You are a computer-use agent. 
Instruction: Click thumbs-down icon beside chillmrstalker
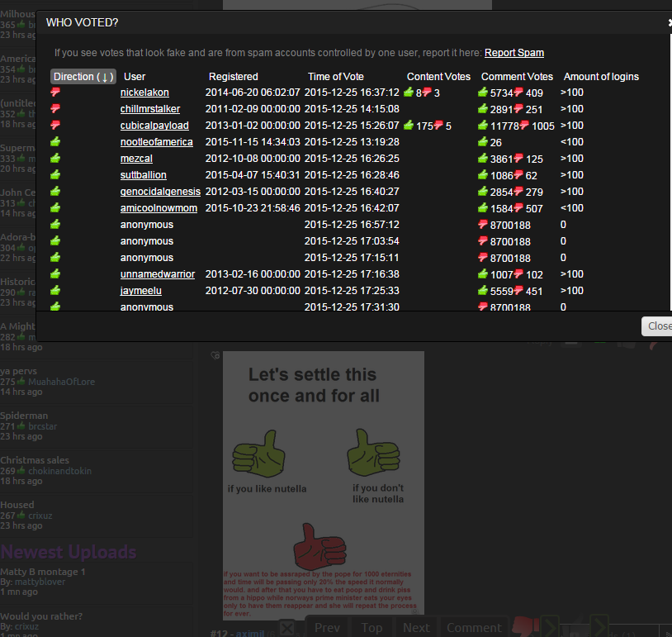(x=56, y=109)
